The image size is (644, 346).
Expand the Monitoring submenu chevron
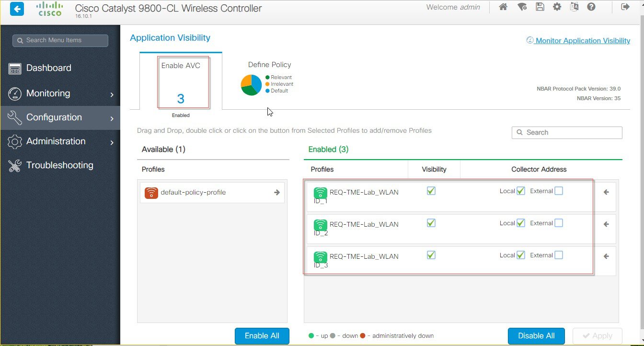coord(112,94)
